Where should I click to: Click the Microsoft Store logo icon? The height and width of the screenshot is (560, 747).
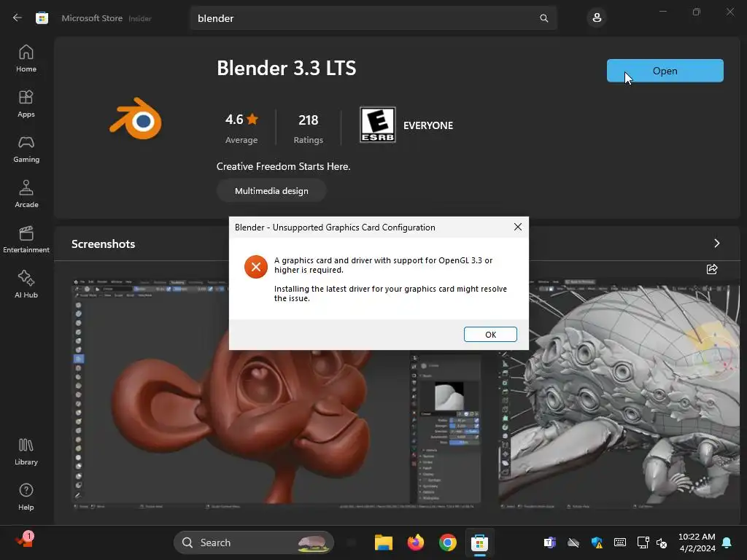click(x=42, y=18)
